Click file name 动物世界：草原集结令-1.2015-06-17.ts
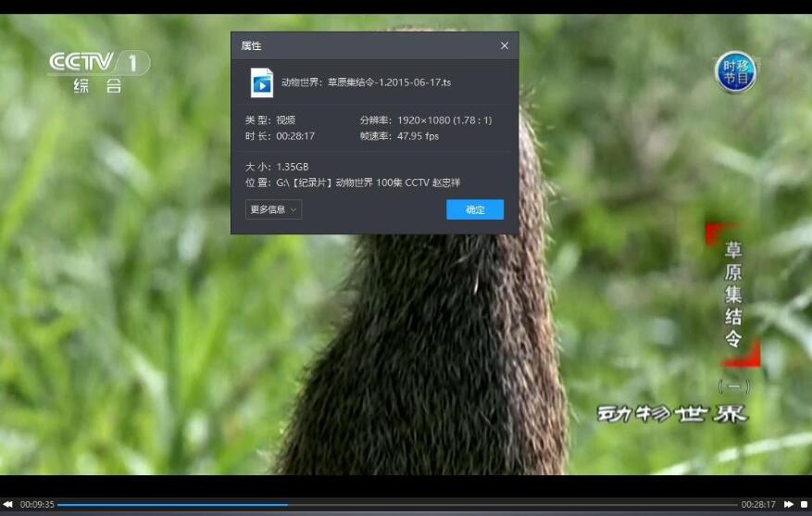Viewport: 812px width, 516px height. click(x=366, y=82)
